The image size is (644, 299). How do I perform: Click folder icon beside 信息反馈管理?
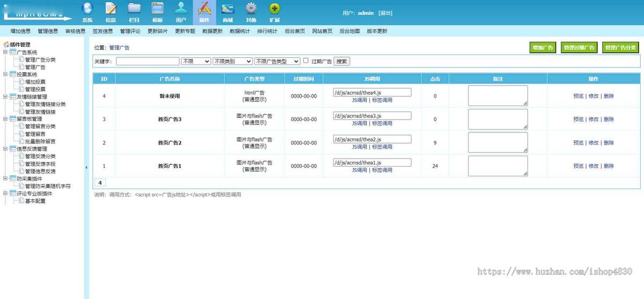(13, 148)
